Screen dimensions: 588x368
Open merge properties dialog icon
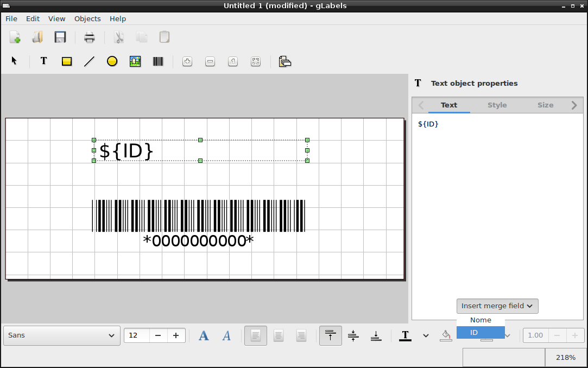click(x=285, y=61)
